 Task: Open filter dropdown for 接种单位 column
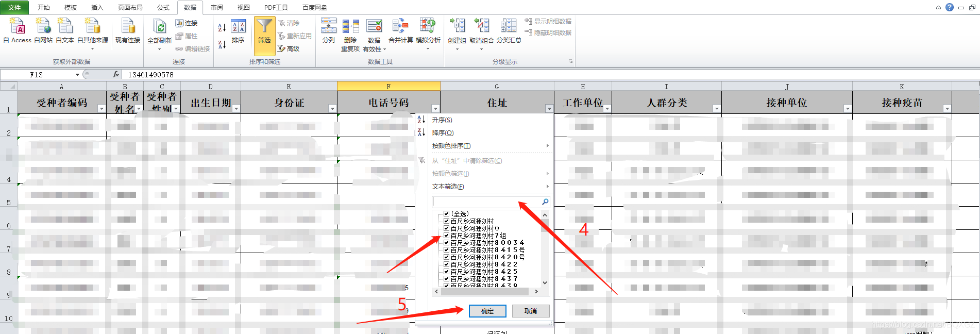[848, 109]
